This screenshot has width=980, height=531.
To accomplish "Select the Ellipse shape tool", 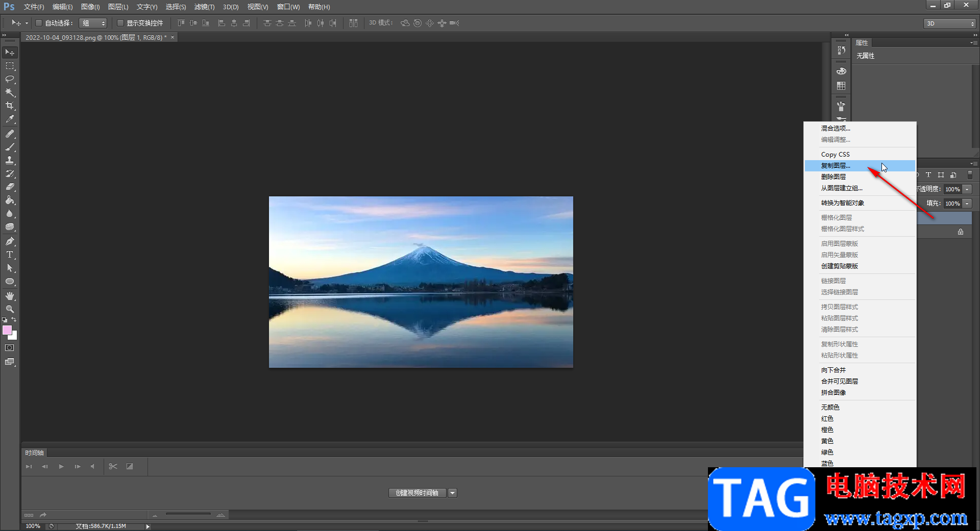I will click(x=10, y=281).
